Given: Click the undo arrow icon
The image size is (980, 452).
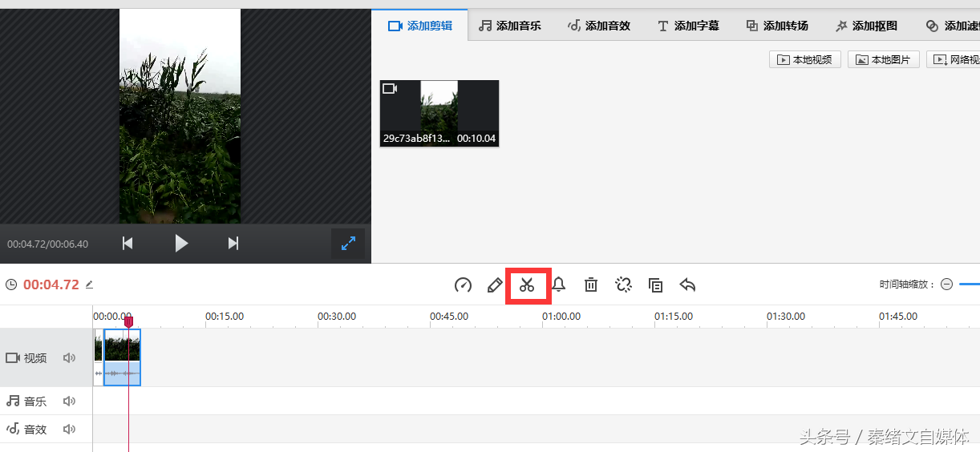Looking at the screenshot, I should pos(687,285).
